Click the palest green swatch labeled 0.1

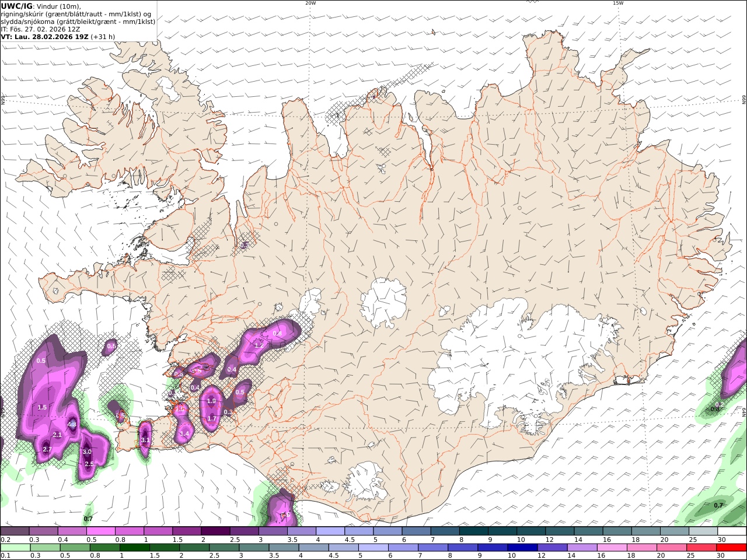click(15, 548)
